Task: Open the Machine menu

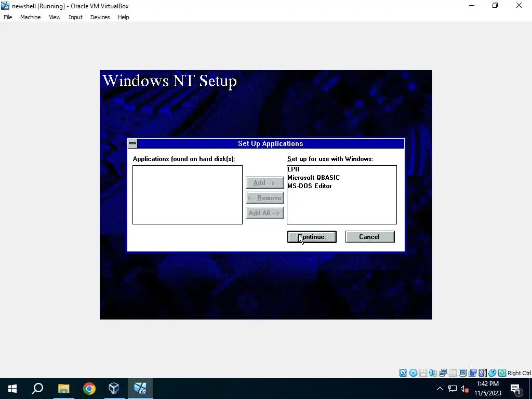Action: 31,17
